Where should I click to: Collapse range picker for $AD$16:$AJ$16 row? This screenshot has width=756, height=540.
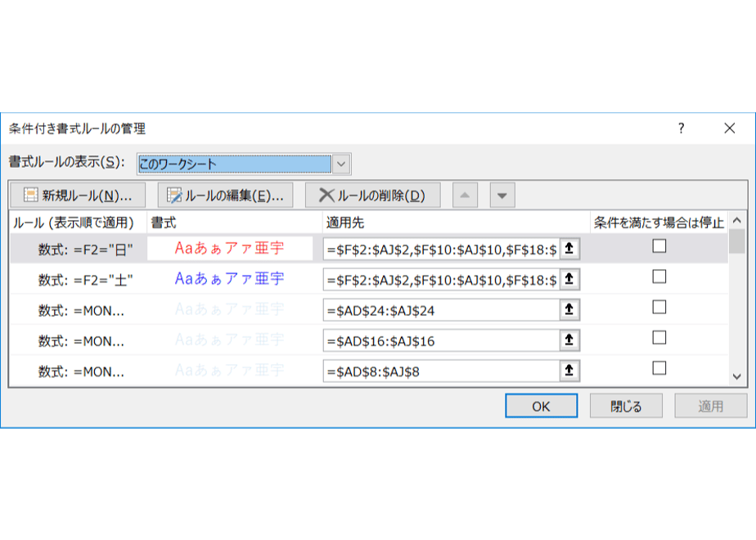pos(569,340)
